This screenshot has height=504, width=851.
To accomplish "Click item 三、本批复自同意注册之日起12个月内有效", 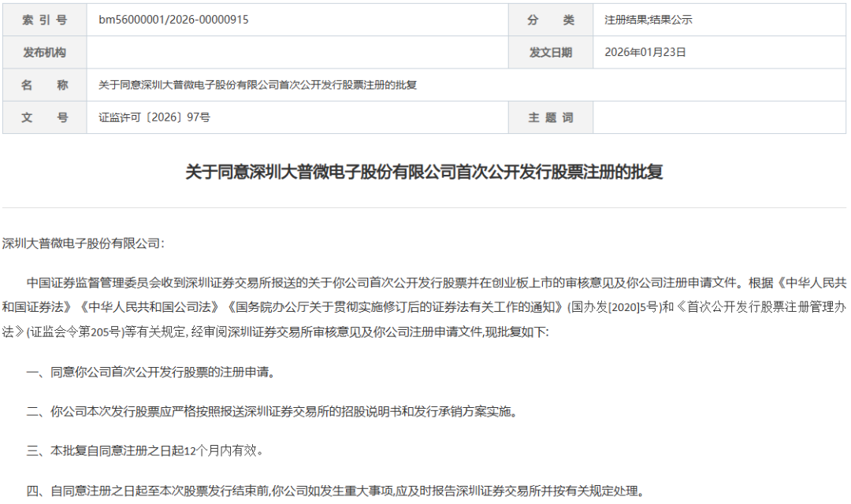I will point(145,450).
